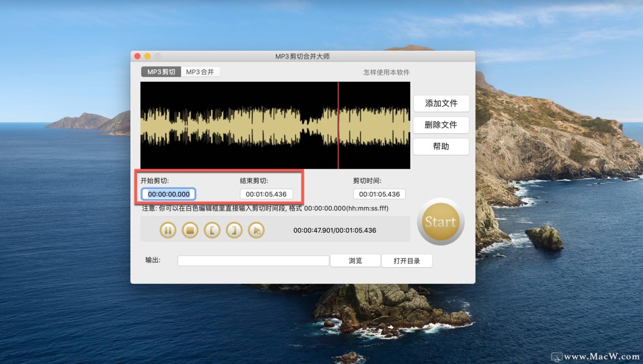Focus the 开始剪切 start time field
643x364 pixels.
pos(168,194)
